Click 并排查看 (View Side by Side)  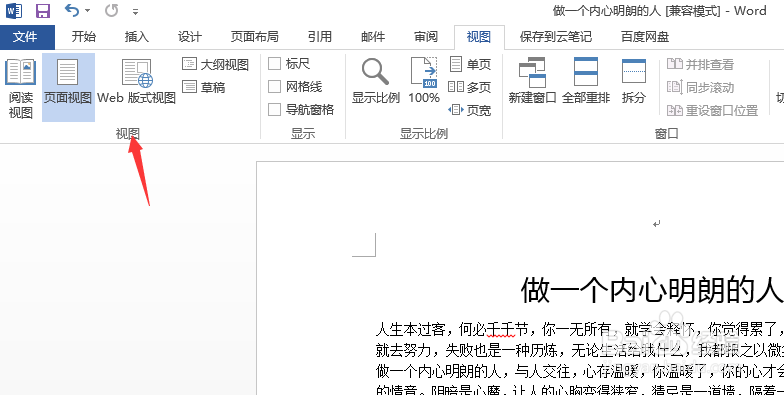coord(700,64)
